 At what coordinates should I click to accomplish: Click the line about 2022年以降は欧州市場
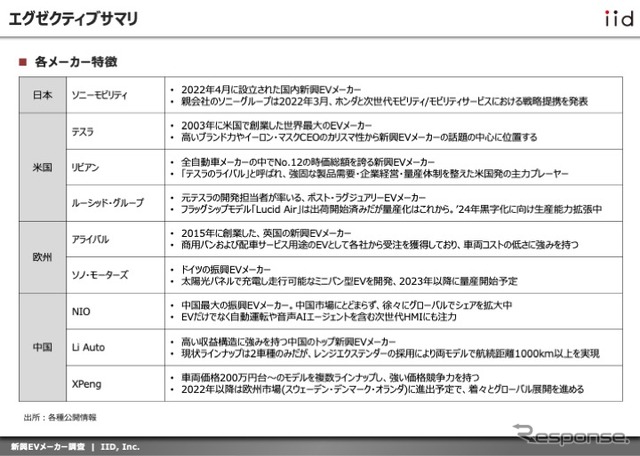pyautogui.click(x=382, y=389)
